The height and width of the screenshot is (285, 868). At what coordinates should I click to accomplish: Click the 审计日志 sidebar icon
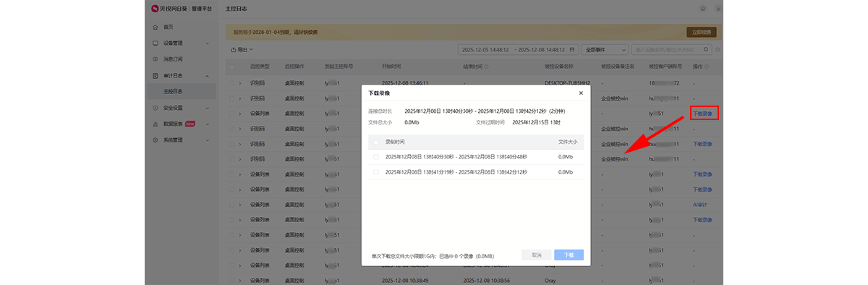(x=156, y=75)
